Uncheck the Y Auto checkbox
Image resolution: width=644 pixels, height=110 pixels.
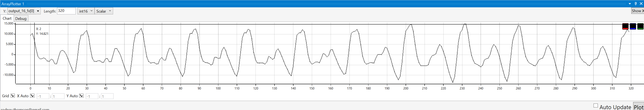point(81,96)
